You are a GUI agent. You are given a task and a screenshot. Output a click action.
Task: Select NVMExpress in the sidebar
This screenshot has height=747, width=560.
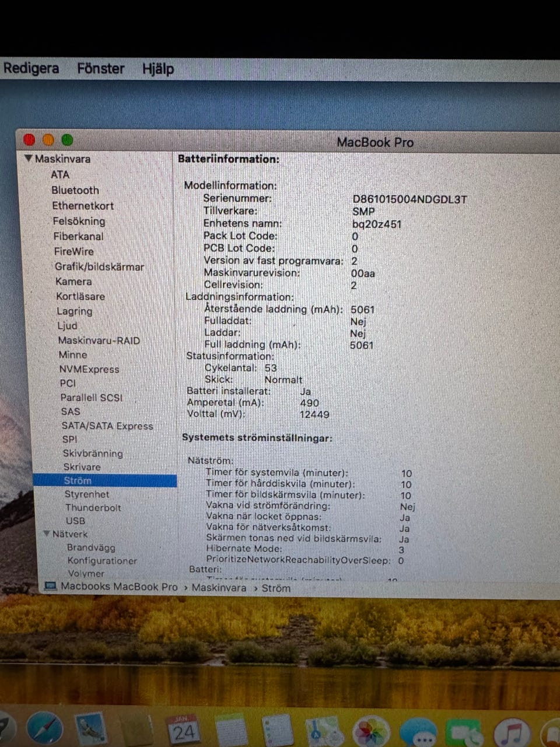89,369
